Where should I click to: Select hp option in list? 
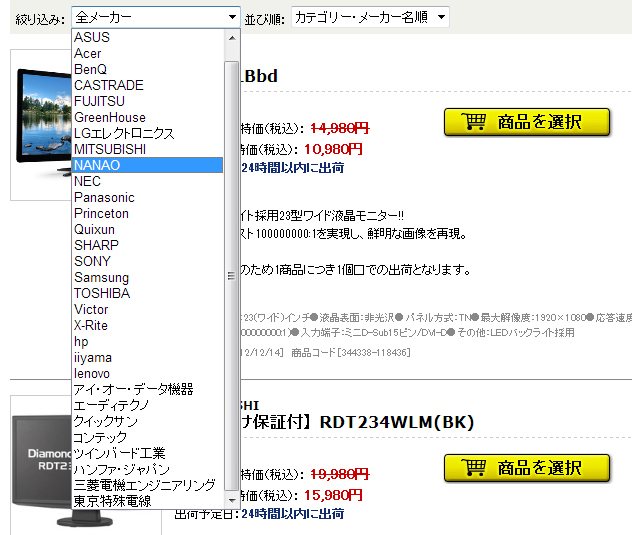coord(148,341)
